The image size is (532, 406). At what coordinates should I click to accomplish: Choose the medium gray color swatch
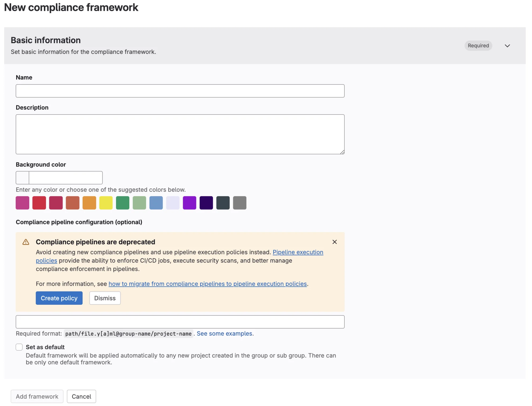pos(240,203)
